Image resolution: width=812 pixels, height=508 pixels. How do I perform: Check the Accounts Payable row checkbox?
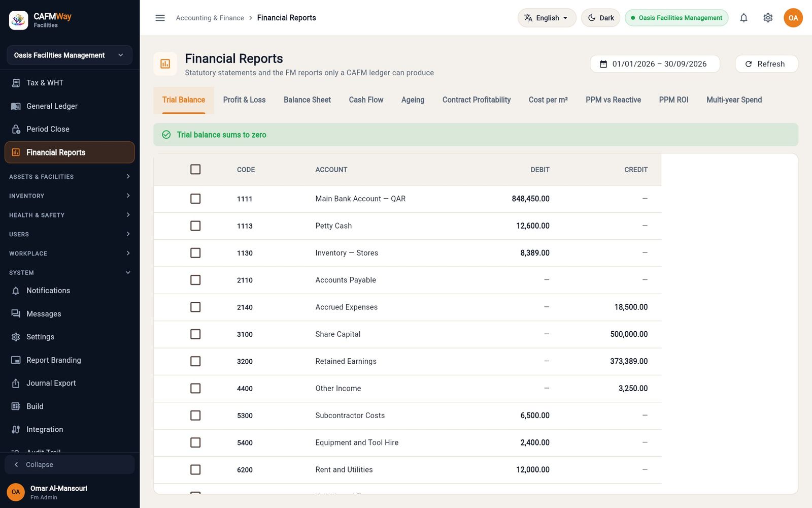coord(195,280)
